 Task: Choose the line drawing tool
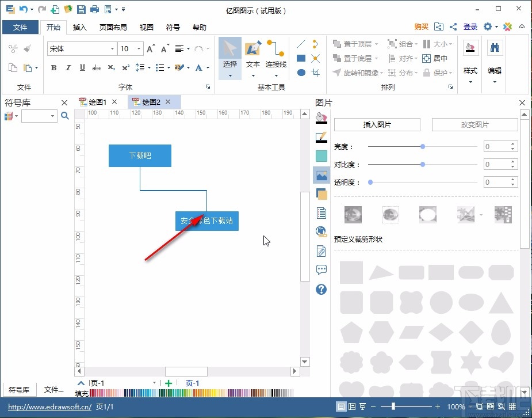[x=301, y=44]
